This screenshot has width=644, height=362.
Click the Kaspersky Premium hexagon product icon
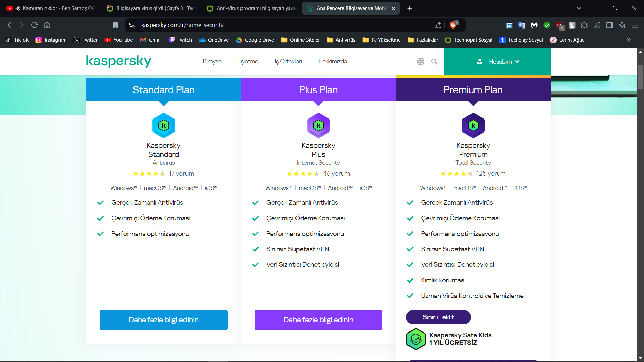(473, 126)
